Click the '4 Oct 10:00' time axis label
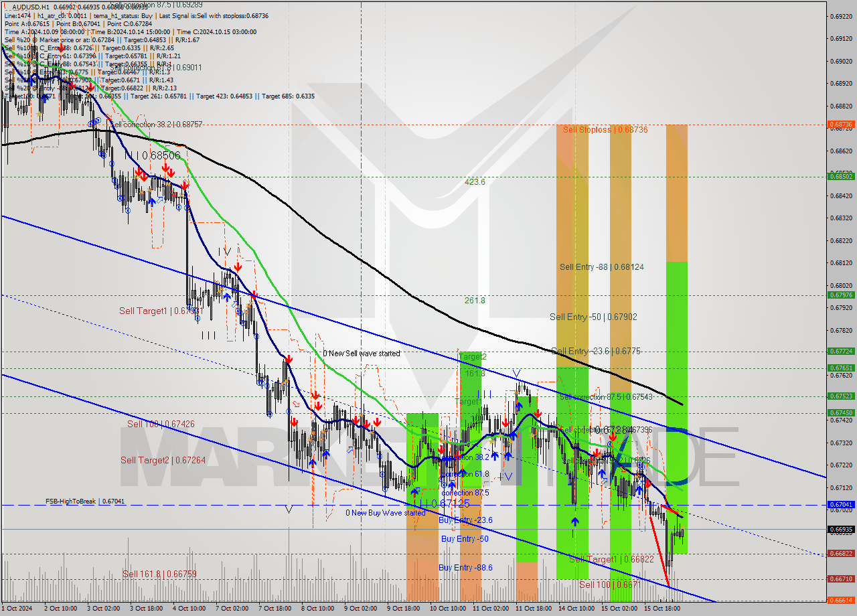The height and width of the screenshot is (616, 857). [189, 609]
